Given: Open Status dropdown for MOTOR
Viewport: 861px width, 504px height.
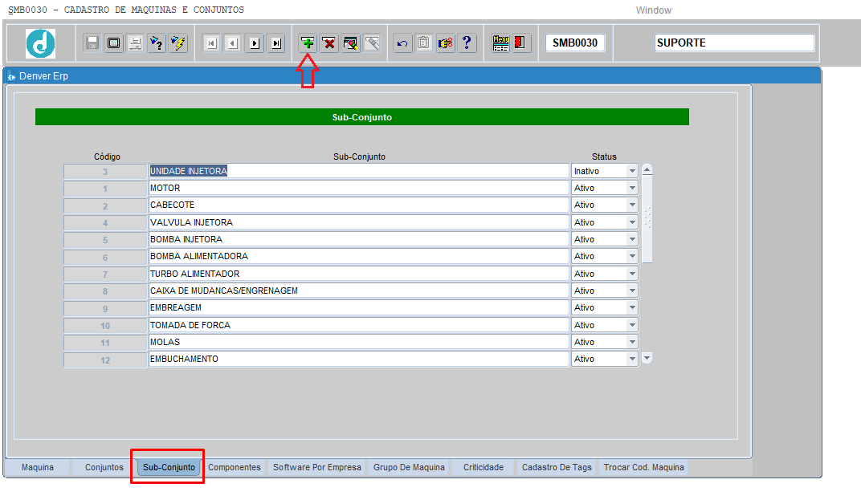Looking at the screenshot, I should pos(632,188).
